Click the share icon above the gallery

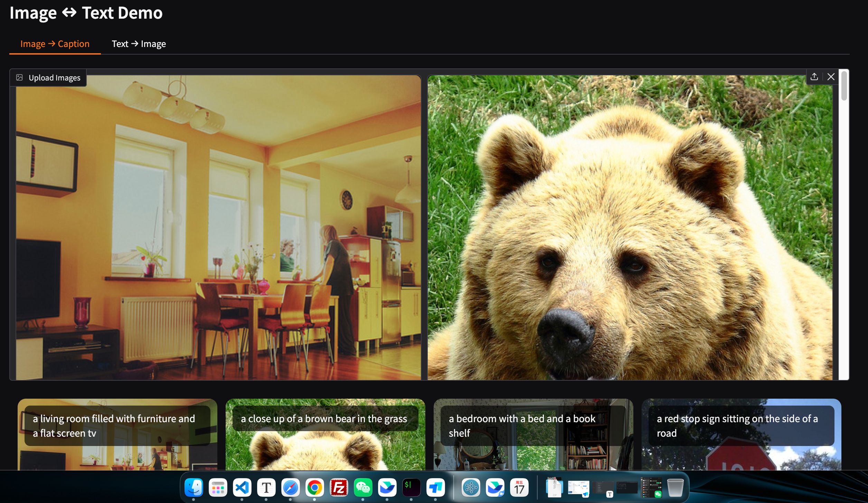(814, 77)
